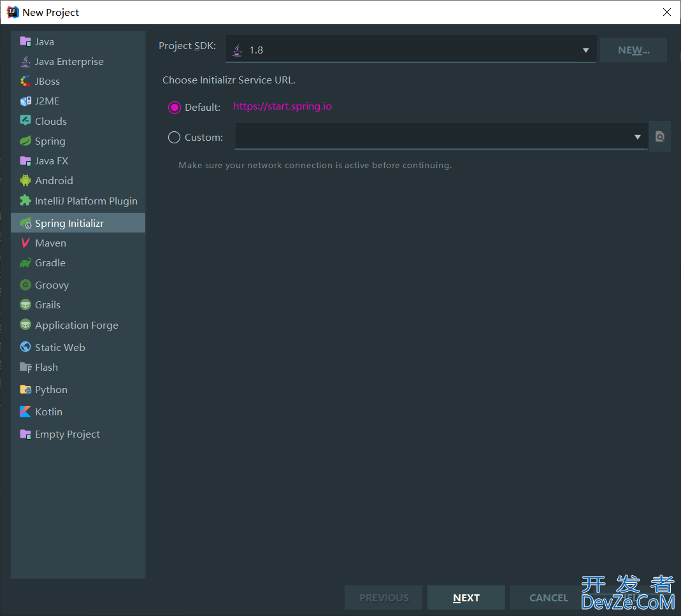This screenshot has height=616, width=681.
Task: Select the Clouds label in list
Action: click(51, 121)
